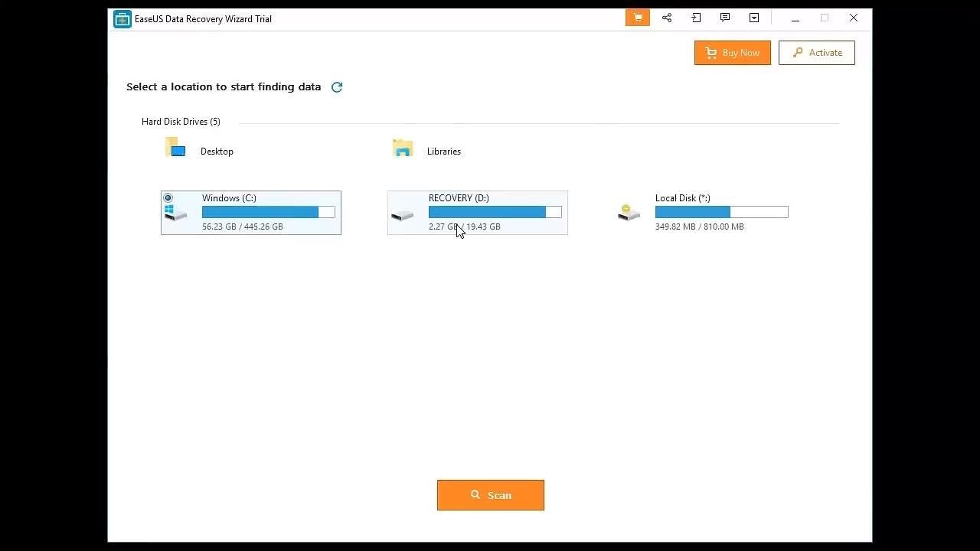Click the Hard Disk Drives (5) header
980x551 pixels.
click(x=181, y=122)
